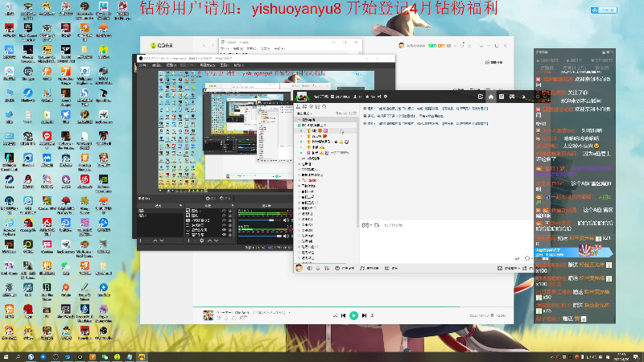Open the Tools menu in OBS
The image size is (644, 362).
click(225, 65)
